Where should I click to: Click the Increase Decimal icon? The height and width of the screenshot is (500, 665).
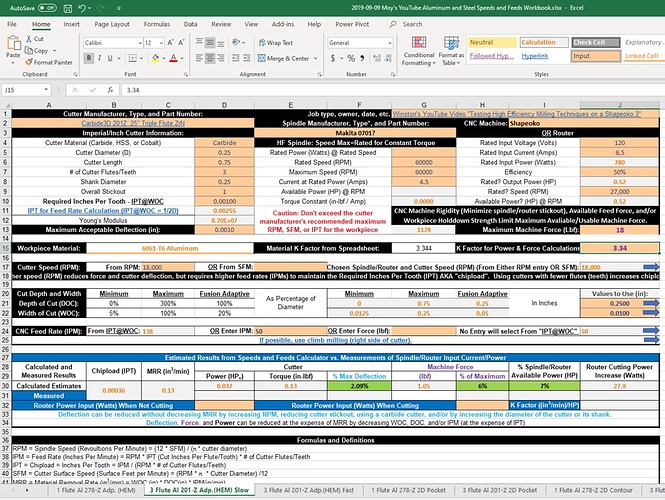click(377, 58)
